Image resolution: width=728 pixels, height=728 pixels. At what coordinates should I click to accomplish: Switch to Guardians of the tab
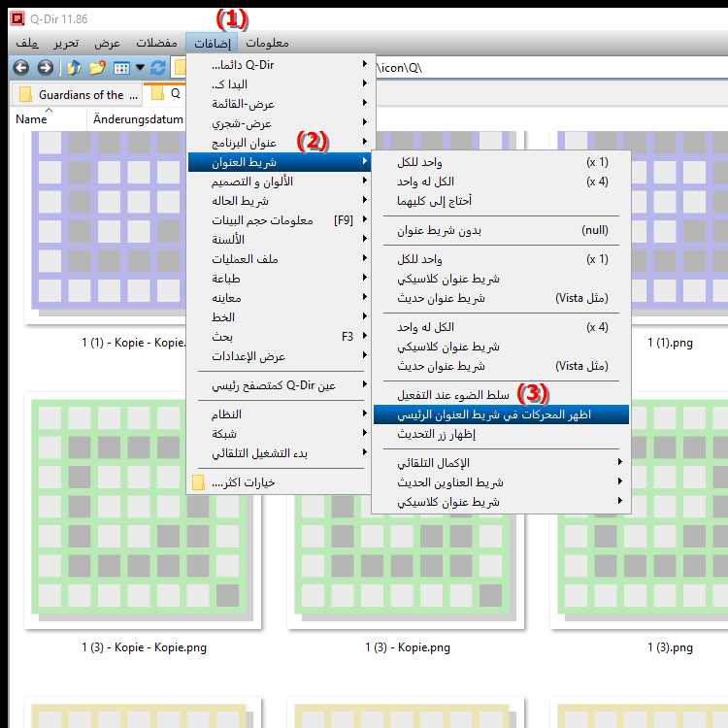[78, 95]
